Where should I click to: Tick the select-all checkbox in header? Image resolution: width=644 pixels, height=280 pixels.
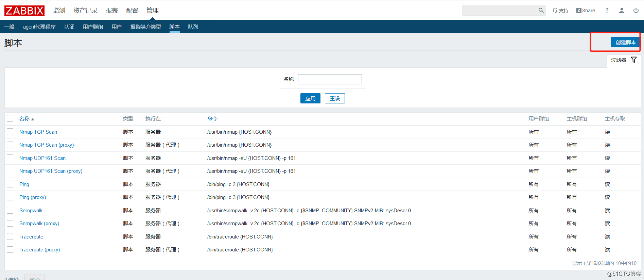coord(10,118)
